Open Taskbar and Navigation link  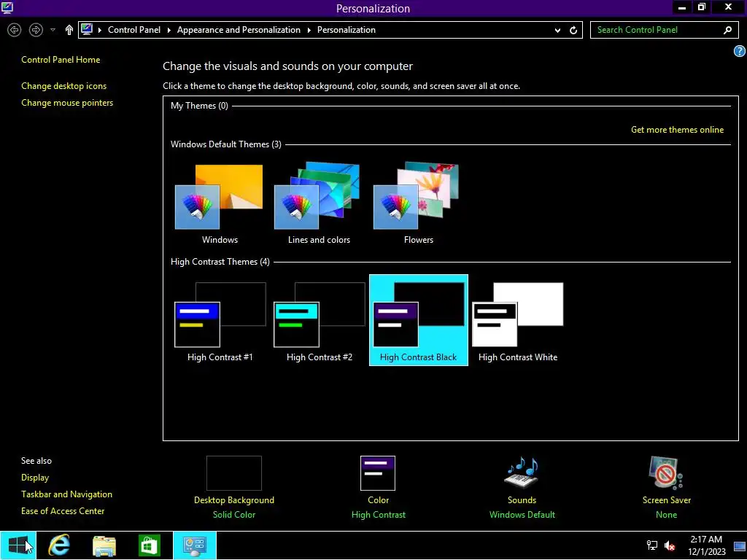pyautogui.click(x=66, y=494)
